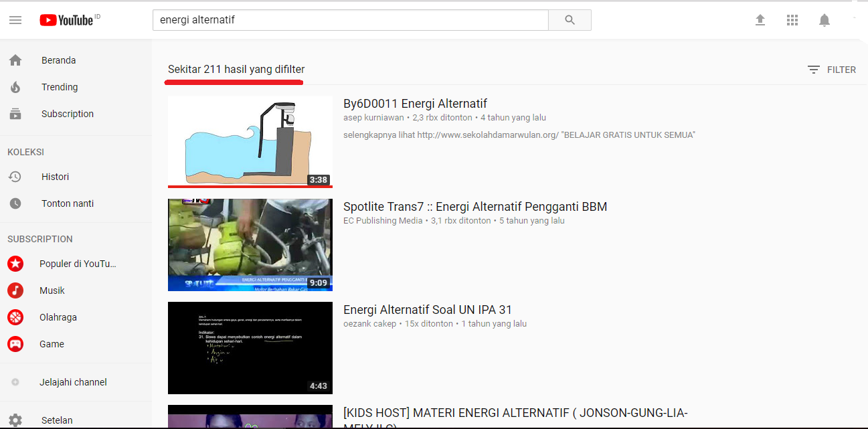Open Histori watch history
Screen dimensions: 868x429
[55, 177]
